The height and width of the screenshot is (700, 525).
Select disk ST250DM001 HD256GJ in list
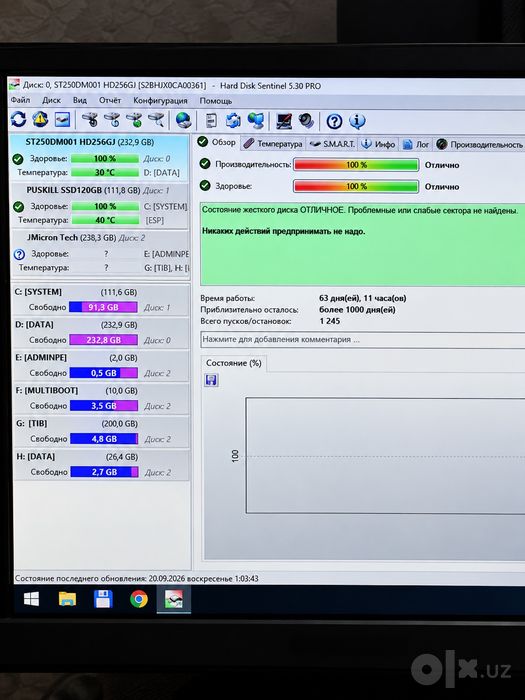(99, 157)
